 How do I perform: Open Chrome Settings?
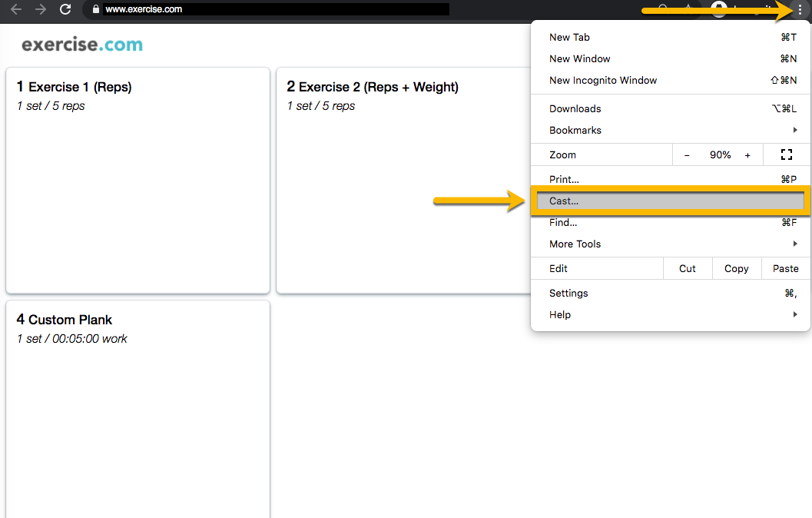[x=568, y=293]
